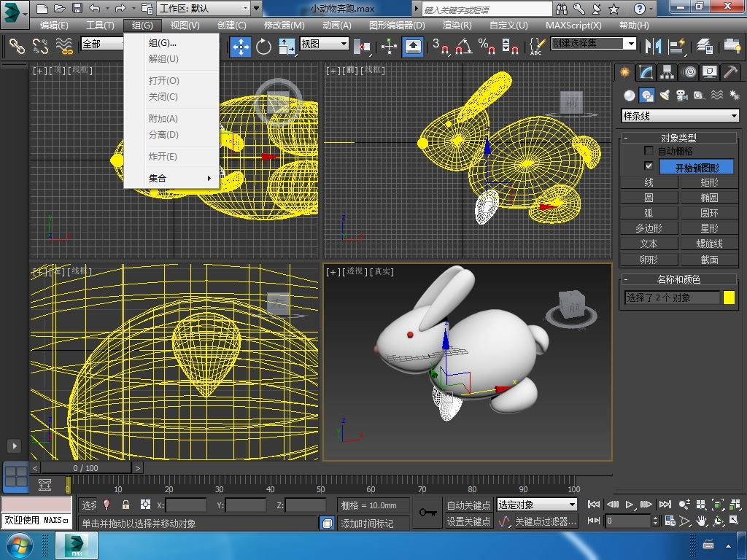Enable the Select and Manipulate tool
This screenshot has height=560, width=747.
tap(390, 47)
